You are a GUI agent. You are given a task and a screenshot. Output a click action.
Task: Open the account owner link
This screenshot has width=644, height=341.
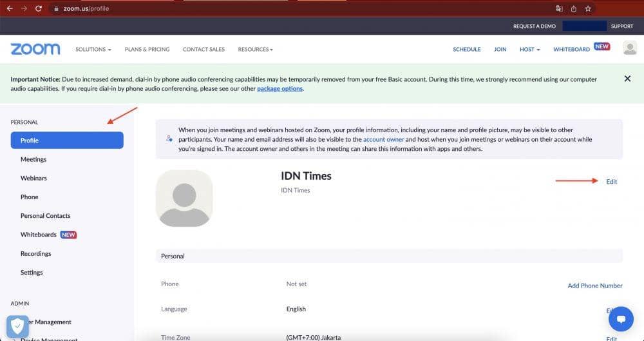[384, 139]
